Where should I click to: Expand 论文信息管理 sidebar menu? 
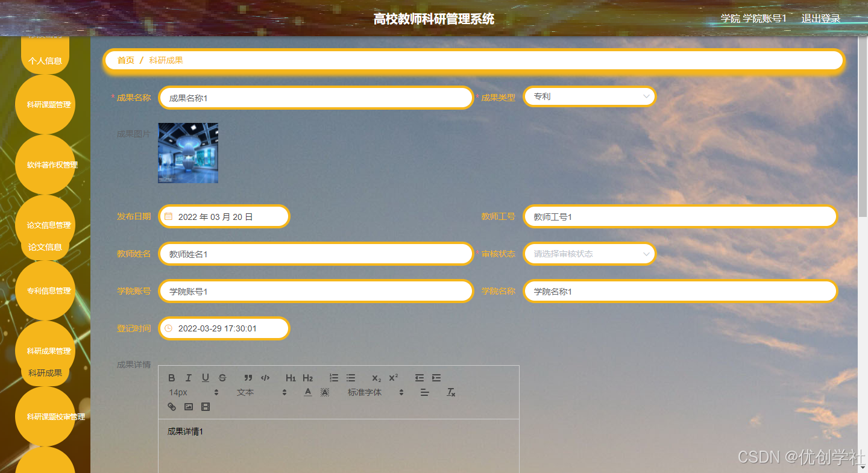tap(45, 225)
